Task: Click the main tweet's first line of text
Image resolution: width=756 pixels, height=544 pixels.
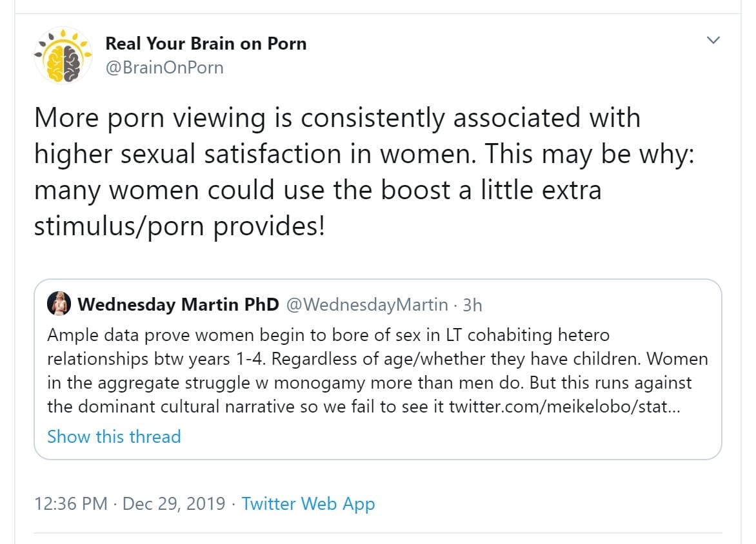Action: tap(337, 119)
